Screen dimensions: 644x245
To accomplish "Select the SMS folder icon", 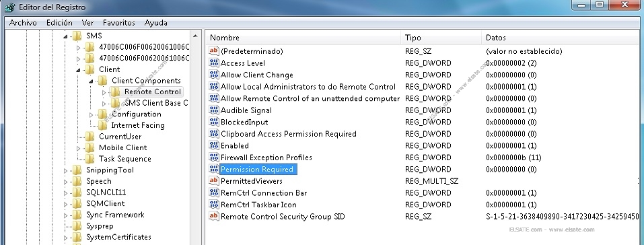I will [77, 36].
